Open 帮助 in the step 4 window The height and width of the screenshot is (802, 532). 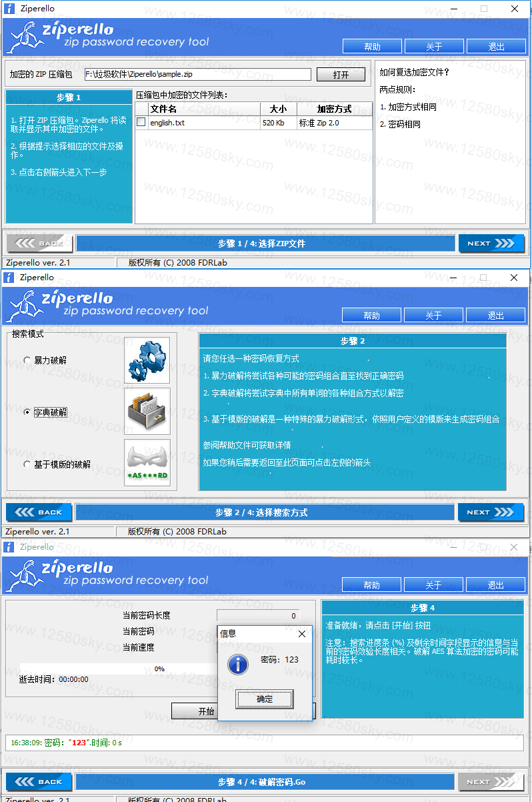[371, 585]
